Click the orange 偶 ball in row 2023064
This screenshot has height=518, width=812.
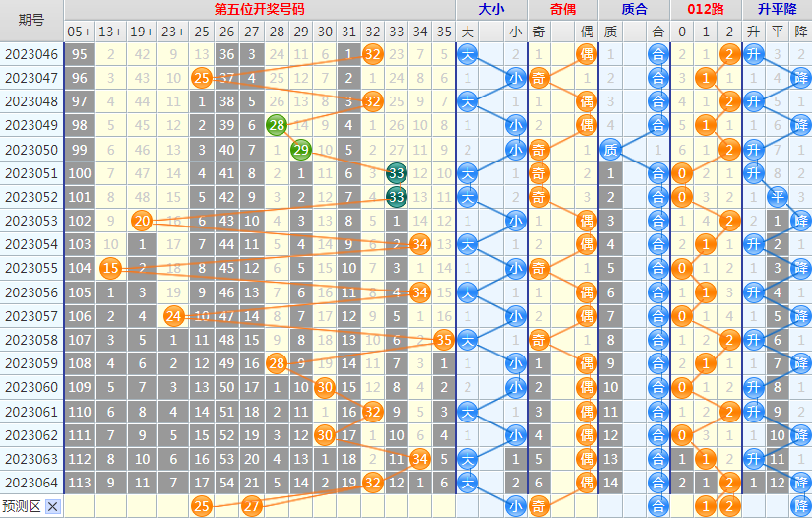click(587, 483)
